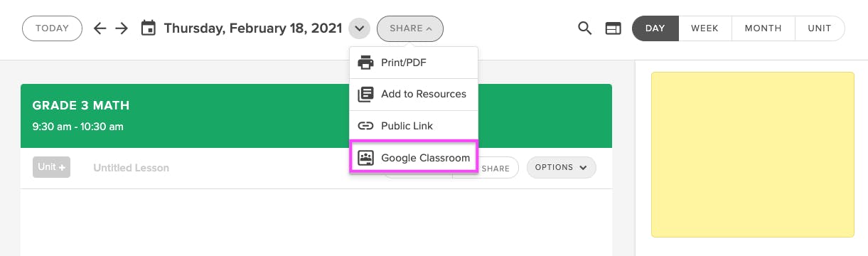The height and width of the screenshot is (256, 868).
Task: Click the Add to Resources icon
Action: point(365,94)
